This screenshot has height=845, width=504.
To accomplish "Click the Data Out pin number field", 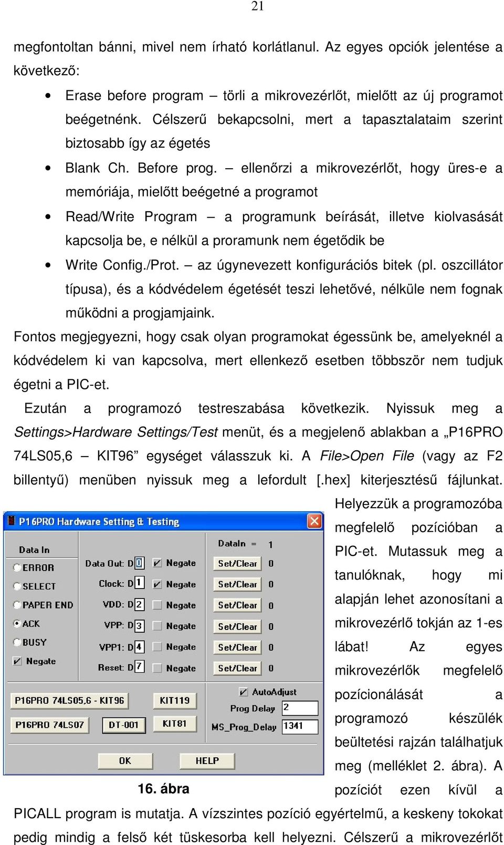I will (139, 563).
